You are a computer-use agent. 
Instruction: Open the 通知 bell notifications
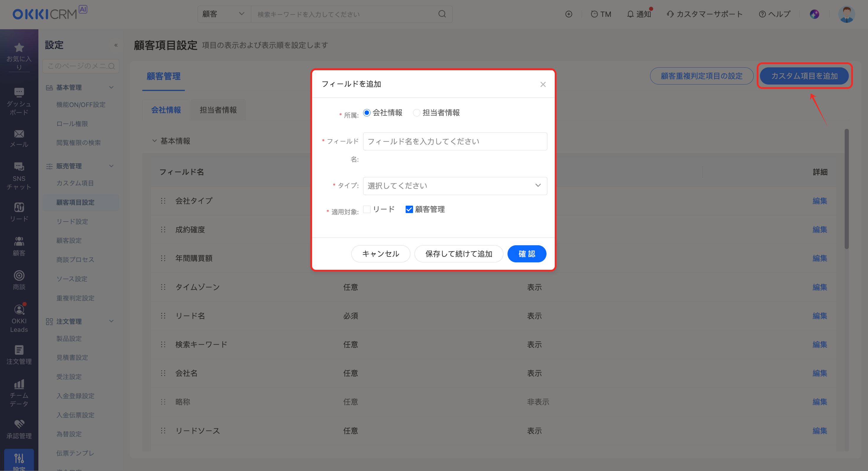tap(639, 14)
